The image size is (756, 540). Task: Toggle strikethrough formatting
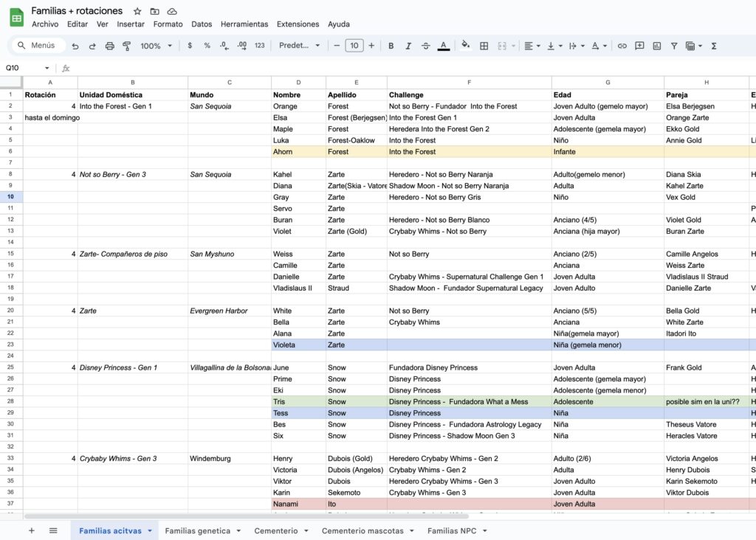pyautogui.click(x=426, y=46)
